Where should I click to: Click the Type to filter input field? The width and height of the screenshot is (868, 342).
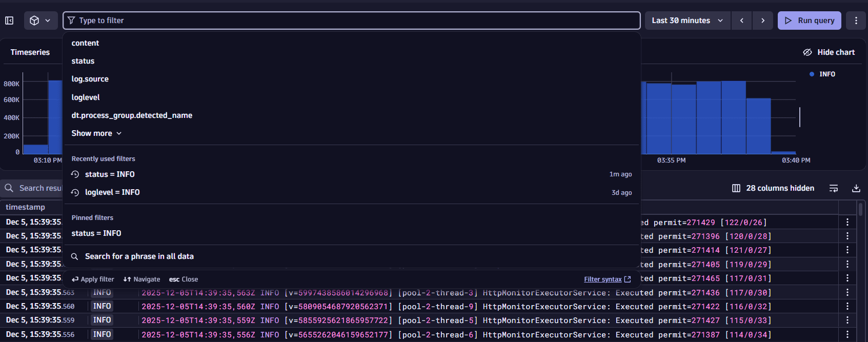352,21
